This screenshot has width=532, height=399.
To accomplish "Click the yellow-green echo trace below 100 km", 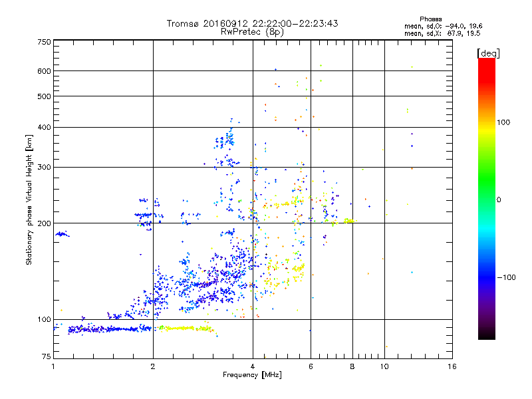I will click(185, 329).
